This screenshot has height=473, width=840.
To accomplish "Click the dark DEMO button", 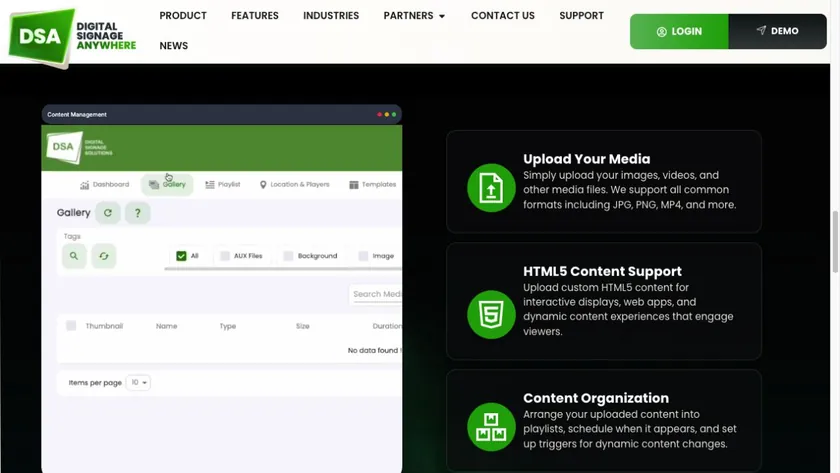I will pos(777,32).
